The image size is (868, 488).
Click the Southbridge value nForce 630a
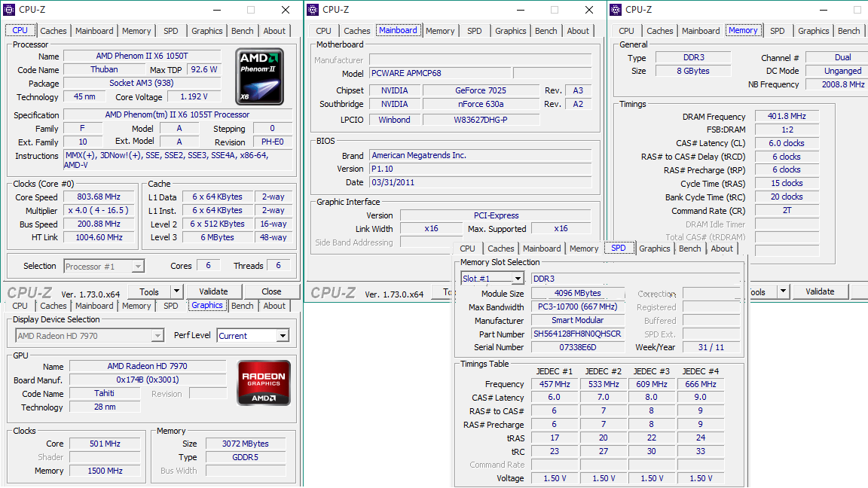point(481,104)
